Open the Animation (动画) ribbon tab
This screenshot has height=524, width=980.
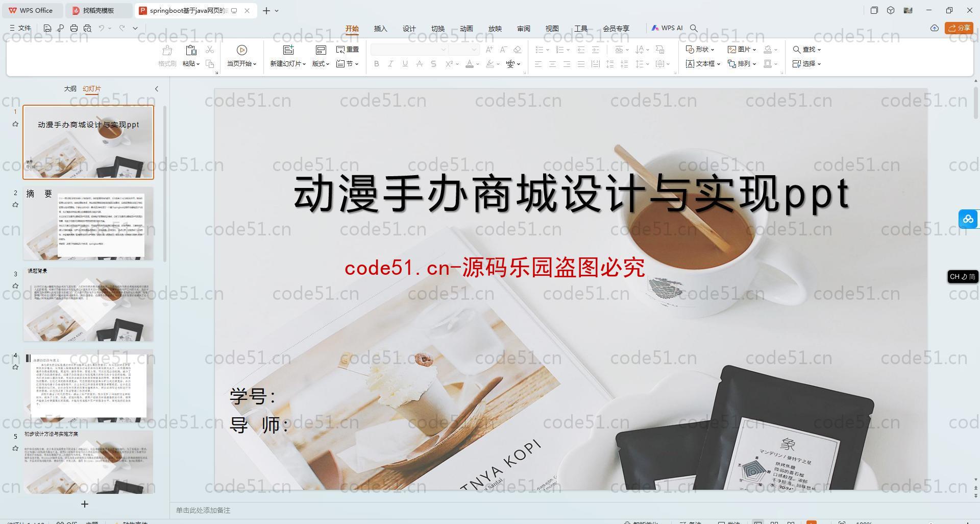pyautogui.click(x=467, y=29)
